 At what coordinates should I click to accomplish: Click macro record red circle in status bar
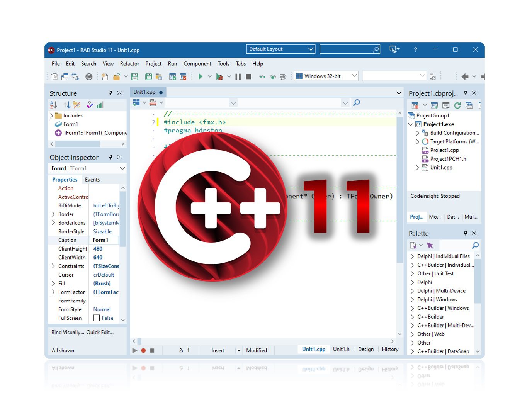143,350
